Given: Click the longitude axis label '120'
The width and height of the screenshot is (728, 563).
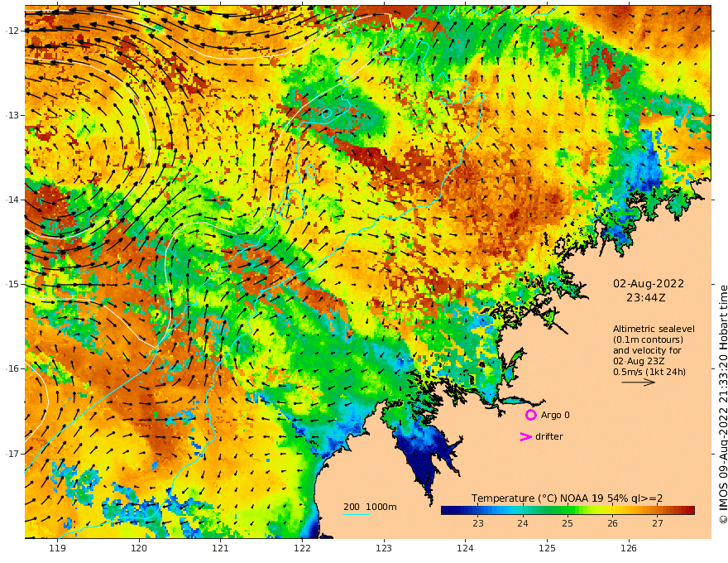Looking at the screenshot, I should (x=139, y=549).
